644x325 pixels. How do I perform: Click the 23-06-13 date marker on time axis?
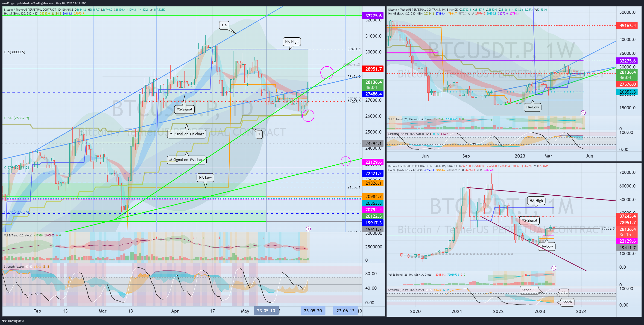(x=345, y=311)
